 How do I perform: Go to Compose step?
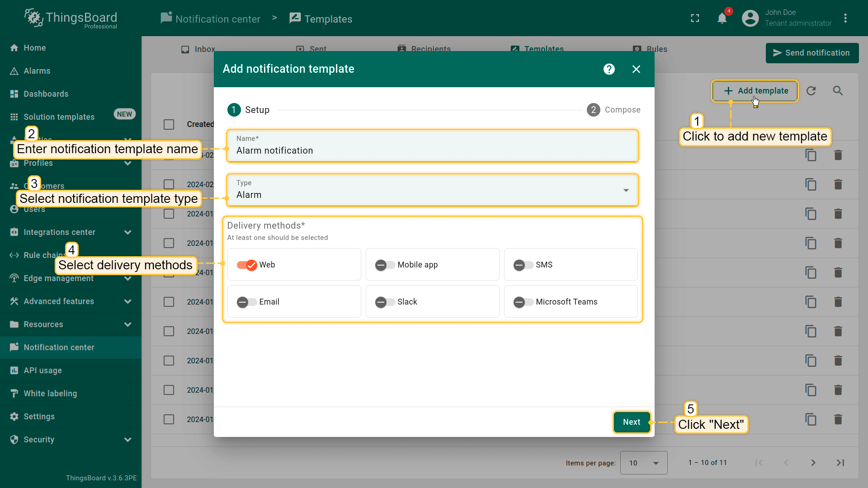click(x=613, y=110)
